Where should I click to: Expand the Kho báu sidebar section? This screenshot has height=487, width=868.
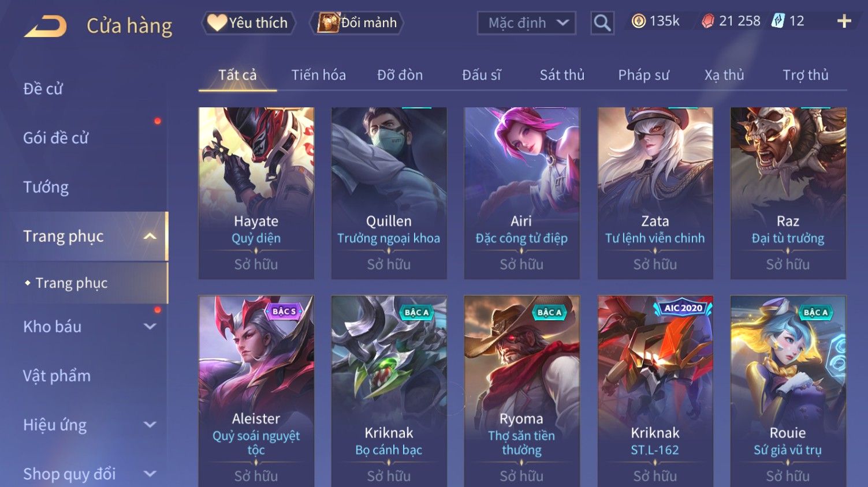tap(150, 327)
